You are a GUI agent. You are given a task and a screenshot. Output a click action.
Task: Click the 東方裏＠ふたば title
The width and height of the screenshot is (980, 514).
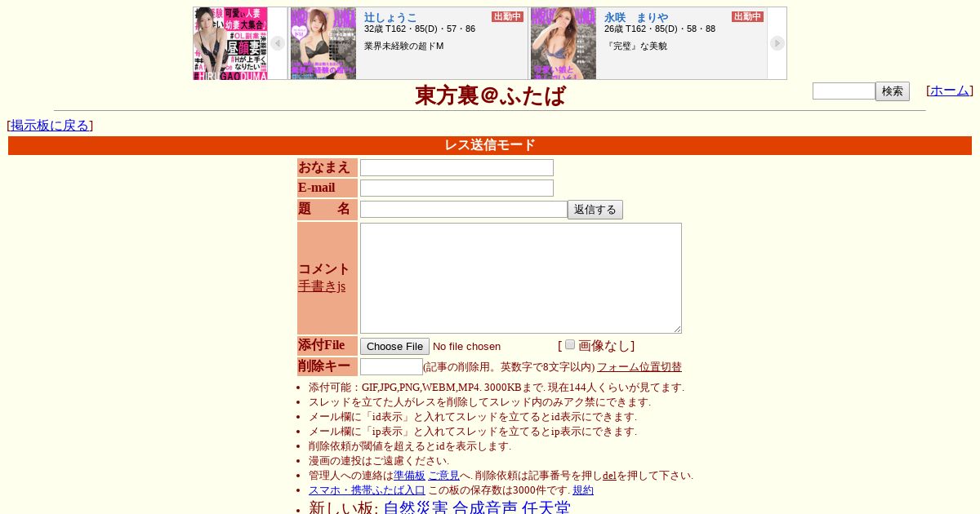tap(490, 95)
